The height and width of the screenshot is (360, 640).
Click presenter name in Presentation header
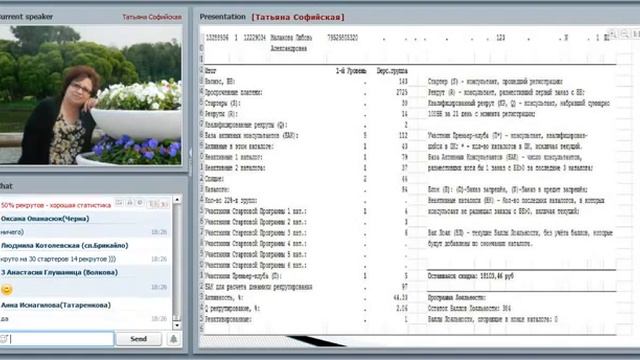(x=298, y=17)
